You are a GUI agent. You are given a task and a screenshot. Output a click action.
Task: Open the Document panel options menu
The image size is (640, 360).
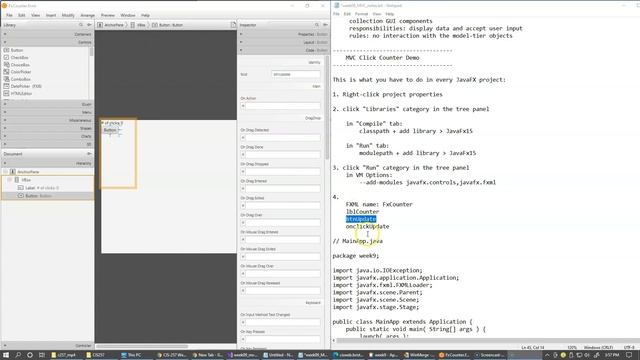89,154
